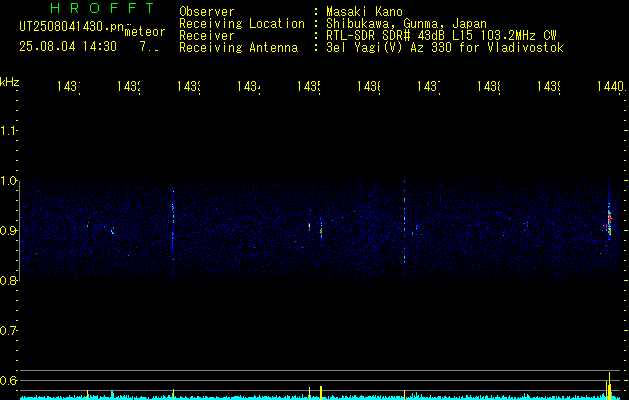629x400 pixels.
Task: Click the red-cored echo just after 1435
Action: point(321,231)
